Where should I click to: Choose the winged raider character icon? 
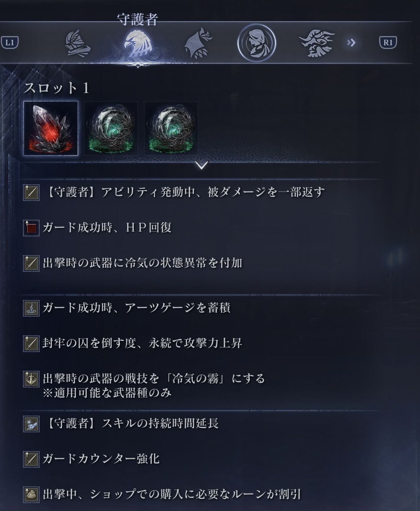click(x=316, y=43)
